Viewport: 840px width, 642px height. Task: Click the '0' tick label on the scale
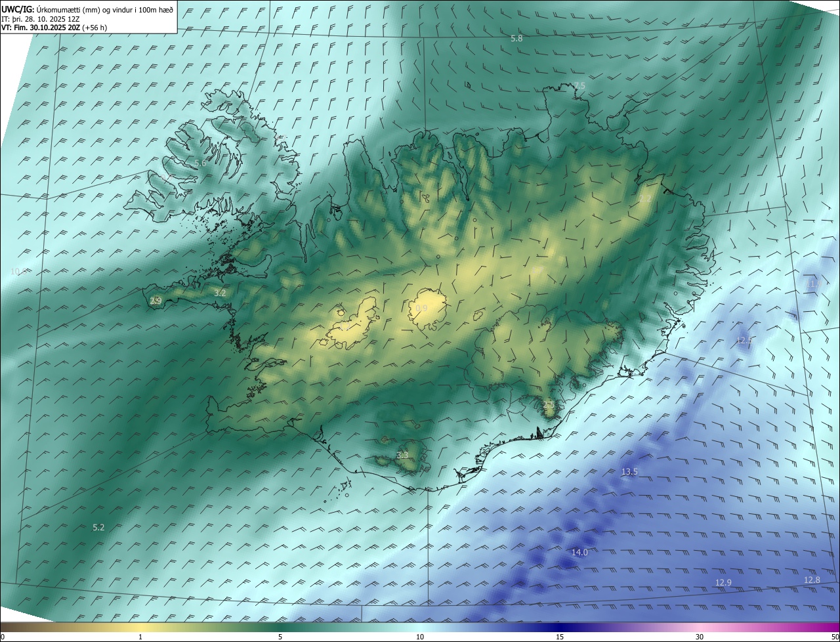3,637
